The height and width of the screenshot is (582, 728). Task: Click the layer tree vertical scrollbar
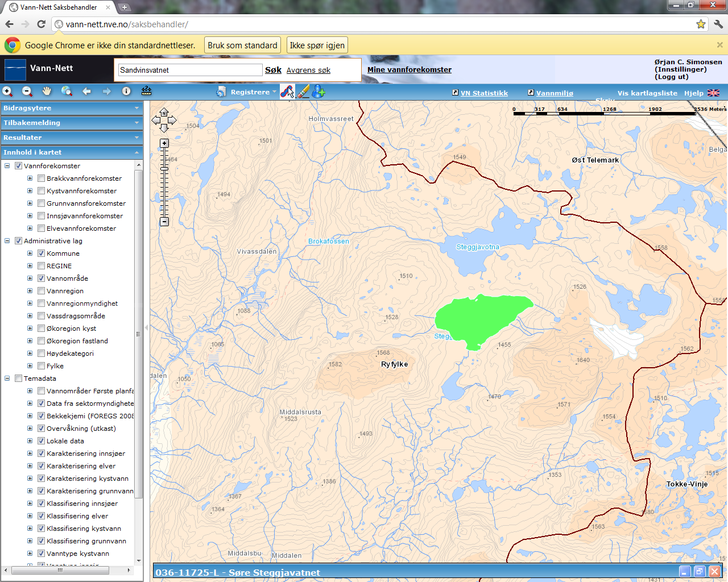138,334
